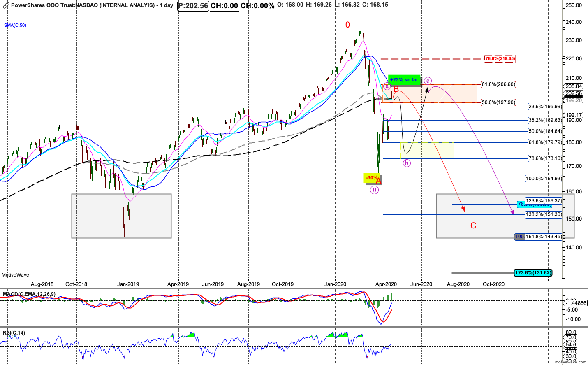
Task: Click the 78.6%(173.10) retracement label
Action: tap(545, 158)
